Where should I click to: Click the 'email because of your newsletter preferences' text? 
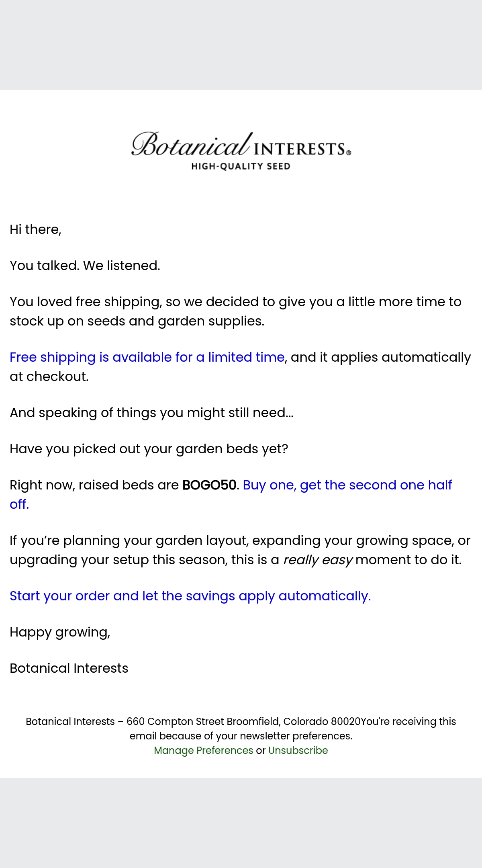coord(241,736)
